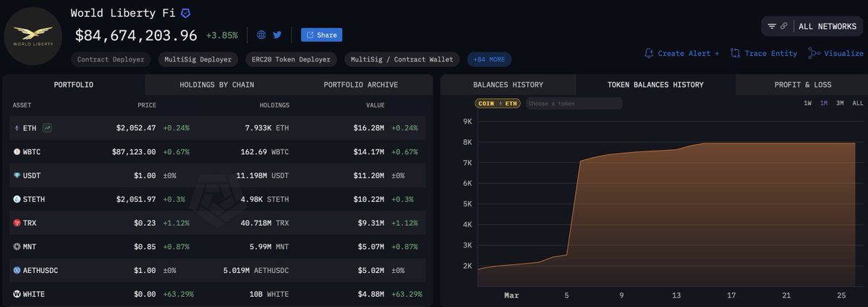Click the World Liberty logo avatar

click(34, 36)
